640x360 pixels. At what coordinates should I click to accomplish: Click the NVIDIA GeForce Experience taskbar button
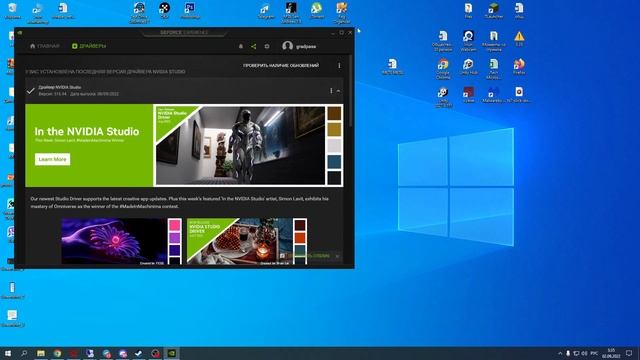(x=172, y=353)
